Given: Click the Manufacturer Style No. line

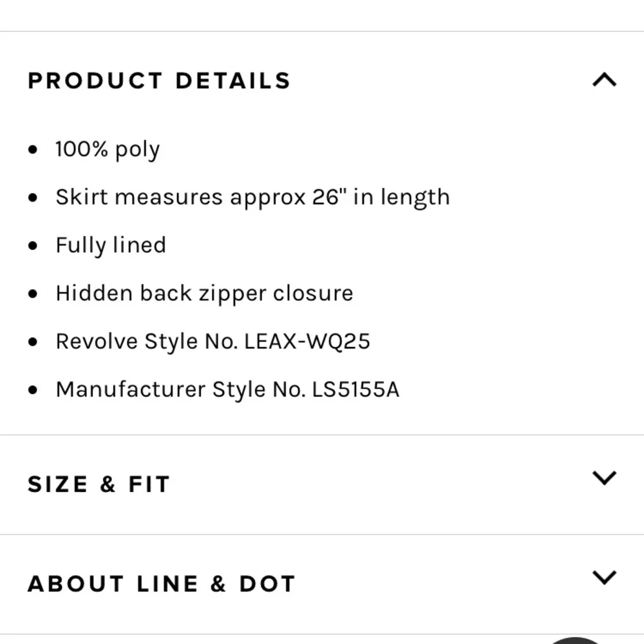Looking at the screenshot, I should click(x=227, y=390).
